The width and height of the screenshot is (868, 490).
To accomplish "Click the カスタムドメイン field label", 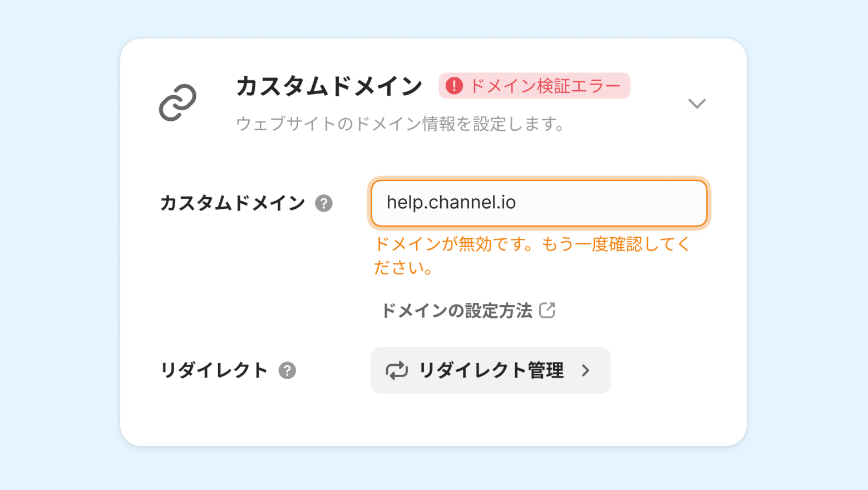I will [x=233, y=203].
